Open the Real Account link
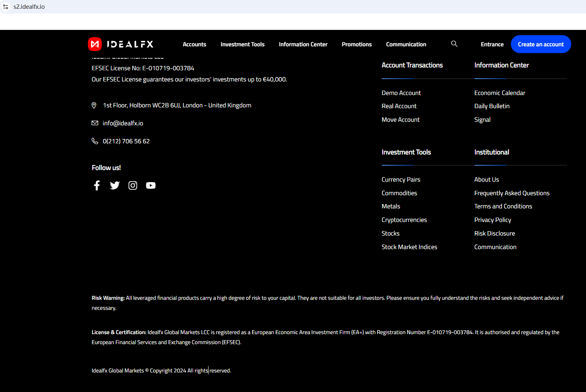 (x=399, y=106)
